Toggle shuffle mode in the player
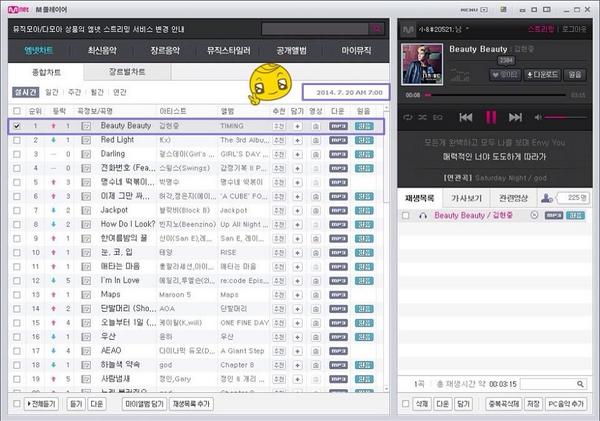This screenshot has height=421, width=600. pos(422,117)
